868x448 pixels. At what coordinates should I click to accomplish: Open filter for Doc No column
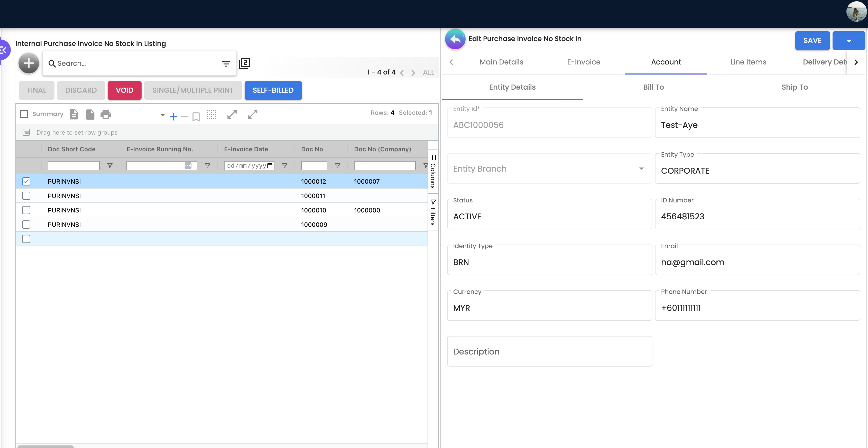(x=338, y=165)
